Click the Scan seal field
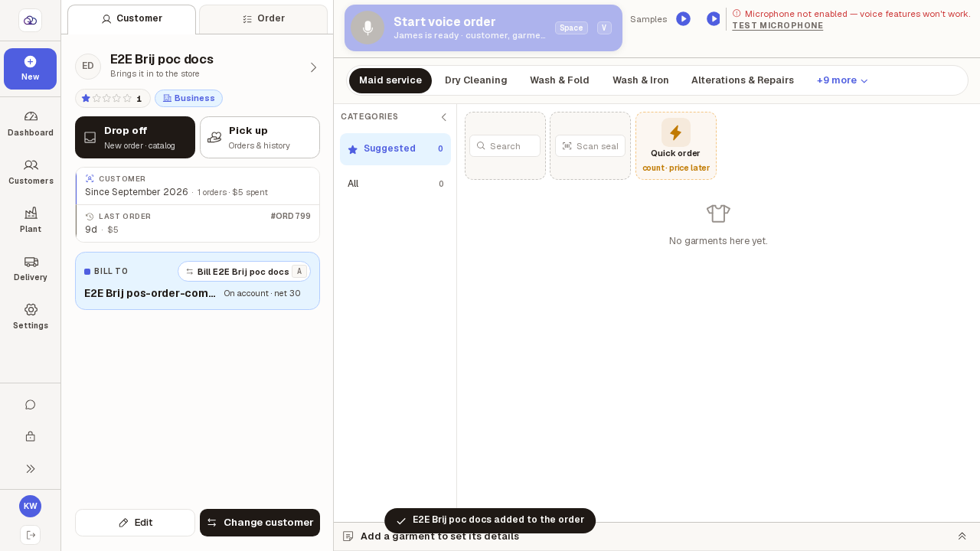 click(590, 146)
